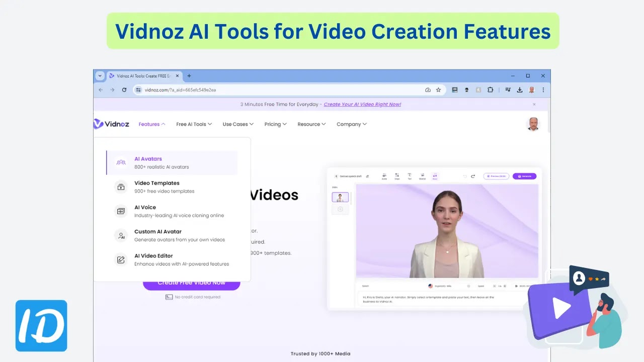Dismiss the free time promo banner
The width and height of the screenshot is (644, 362).
[x=534, y=105]
